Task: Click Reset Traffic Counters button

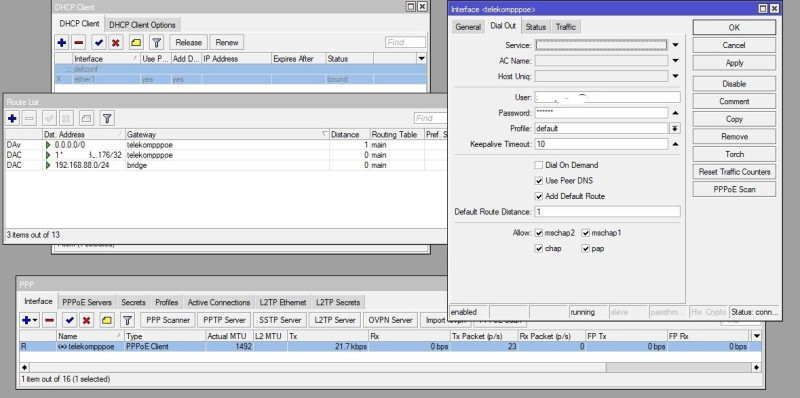Action: click(734, 172)
